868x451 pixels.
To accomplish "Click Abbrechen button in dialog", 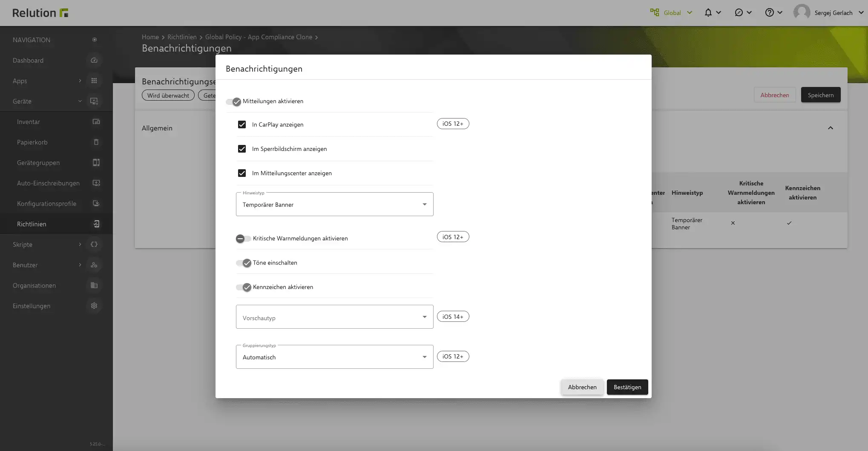I will pyautogui.click(x=582, y=387).
